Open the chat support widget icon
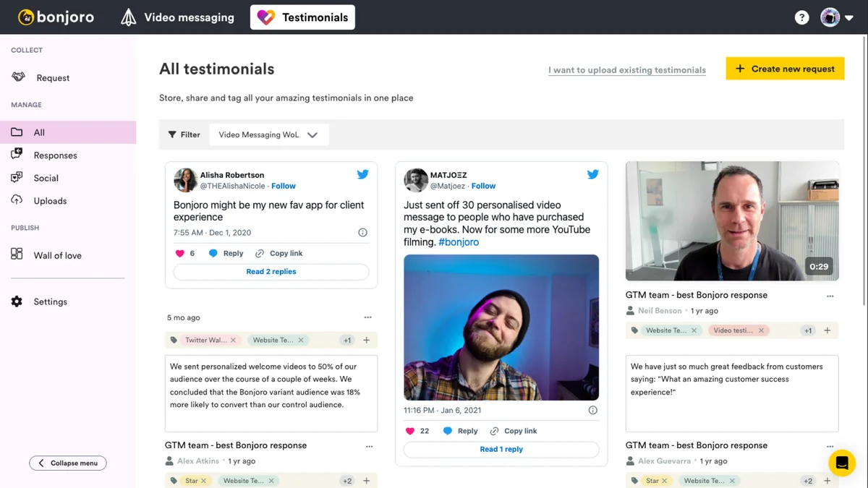This screenshot has width=868, height=488. (x=842, y=463)
